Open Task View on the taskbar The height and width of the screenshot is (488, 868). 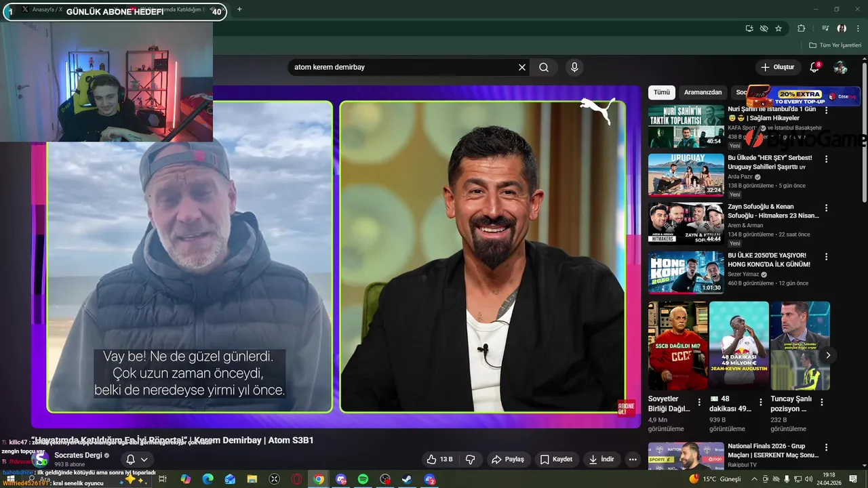[163, 479]
